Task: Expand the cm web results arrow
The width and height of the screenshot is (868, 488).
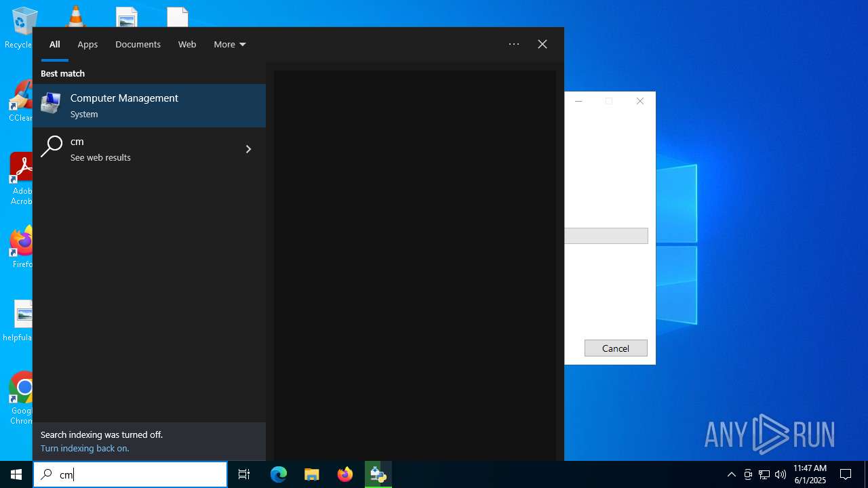Action: [248, 149]
